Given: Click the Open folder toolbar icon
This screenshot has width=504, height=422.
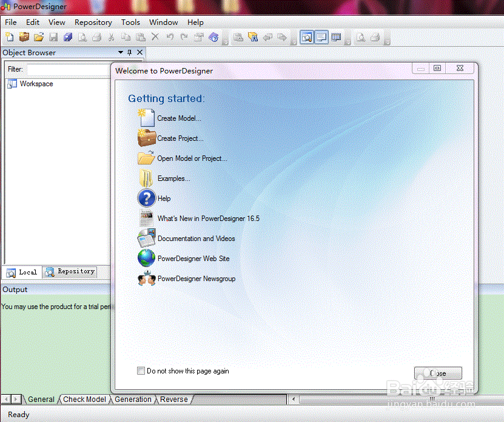Looking at the screenshot, I should pyautogui.click(x=39, y=37).
